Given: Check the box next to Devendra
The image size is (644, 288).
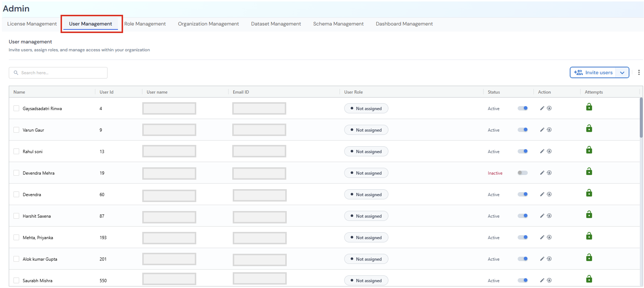Looking at the screenshot, I should (16, 195).
